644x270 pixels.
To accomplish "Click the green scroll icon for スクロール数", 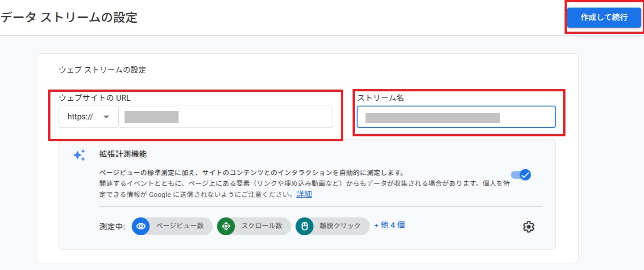I will pyautogui.click(x=226, y=226).
